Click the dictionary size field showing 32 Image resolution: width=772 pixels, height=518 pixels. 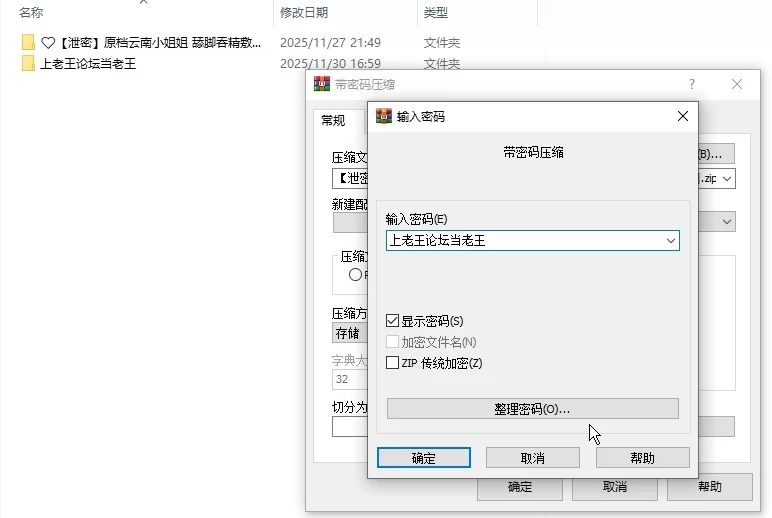[x=350, y=379]
